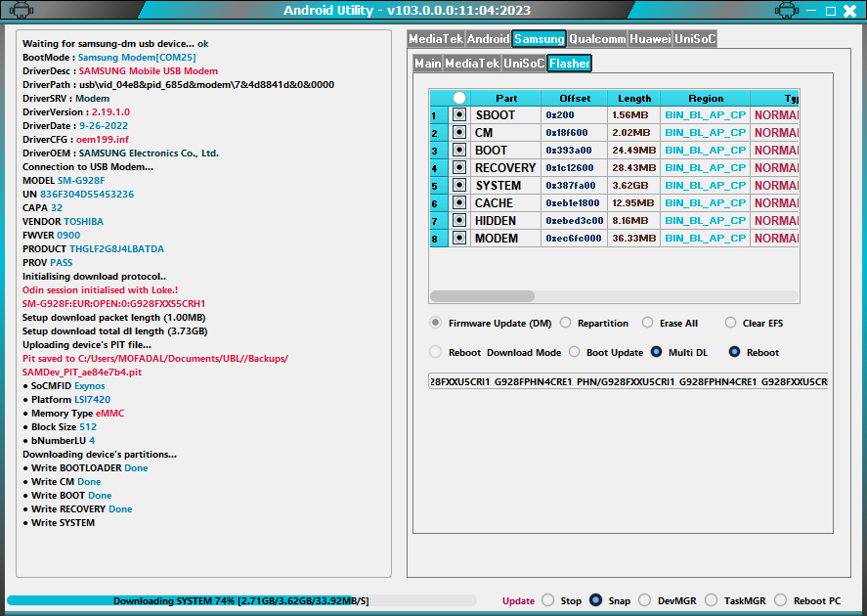Viewport: 867px width, 616px height.
Task: Toggle the SYSTEM partition checkbox
Action: coord(459,185)
